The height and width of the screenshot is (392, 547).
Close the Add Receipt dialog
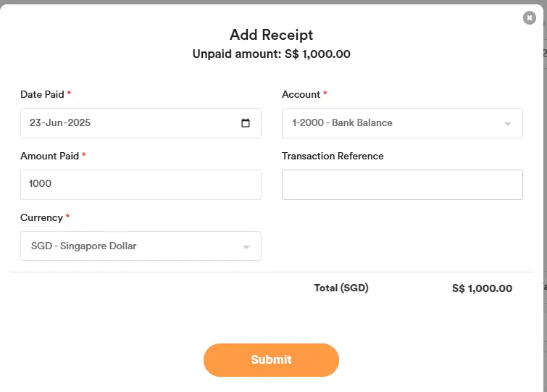point(530,17)
